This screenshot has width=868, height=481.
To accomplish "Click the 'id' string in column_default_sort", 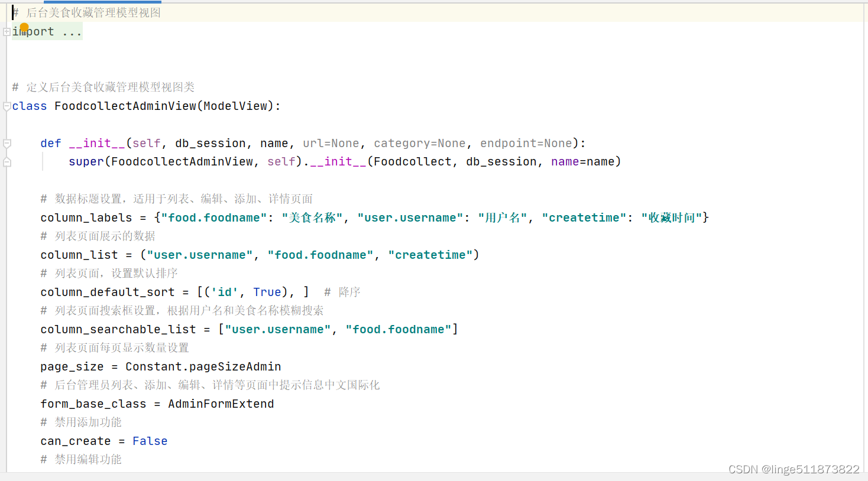I will pos(225,292).
